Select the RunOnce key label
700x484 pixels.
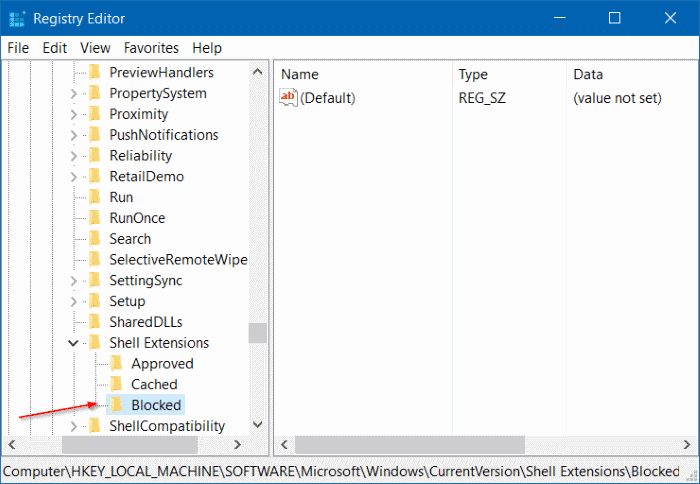(x=138, y=218)
